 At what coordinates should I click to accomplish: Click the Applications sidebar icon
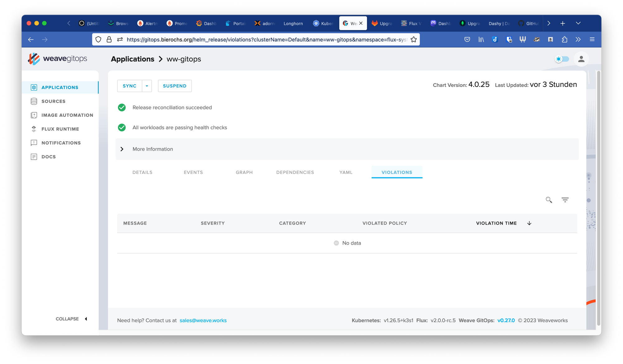[x=34, y=87]
